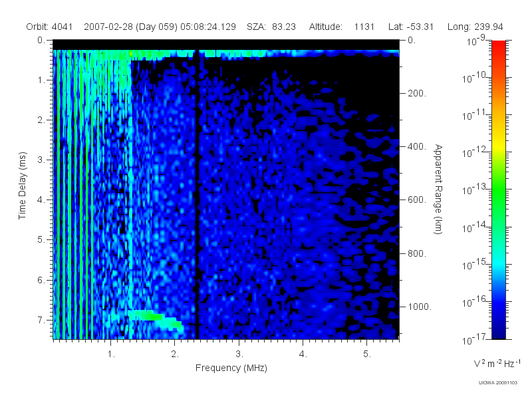
Task: Click the 'Orbit: 4041' header text
Action: [x=49, y=27]
